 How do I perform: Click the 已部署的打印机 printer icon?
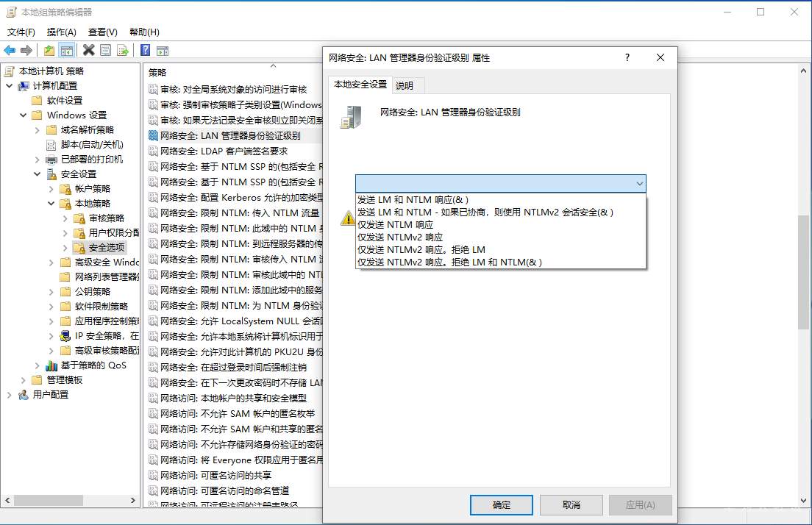(51, 160)
